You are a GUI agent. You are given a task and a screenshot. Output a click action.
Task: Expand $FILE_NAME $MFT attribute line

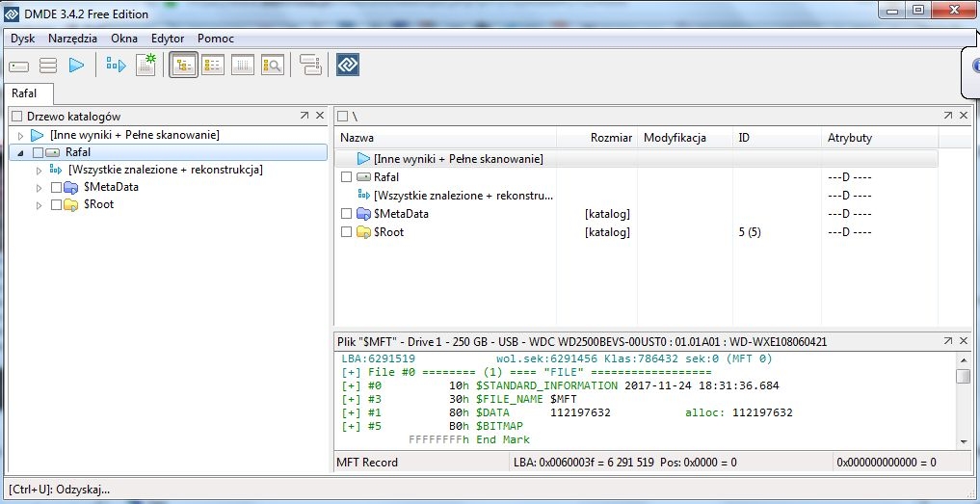(352, 399)
